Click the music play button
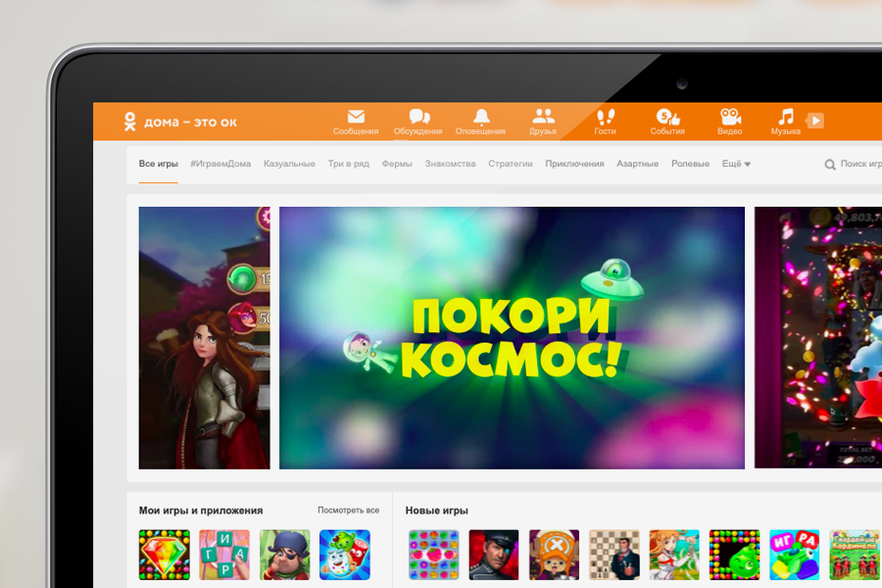This screenshot has width=882, height=588. click(815, 120)
